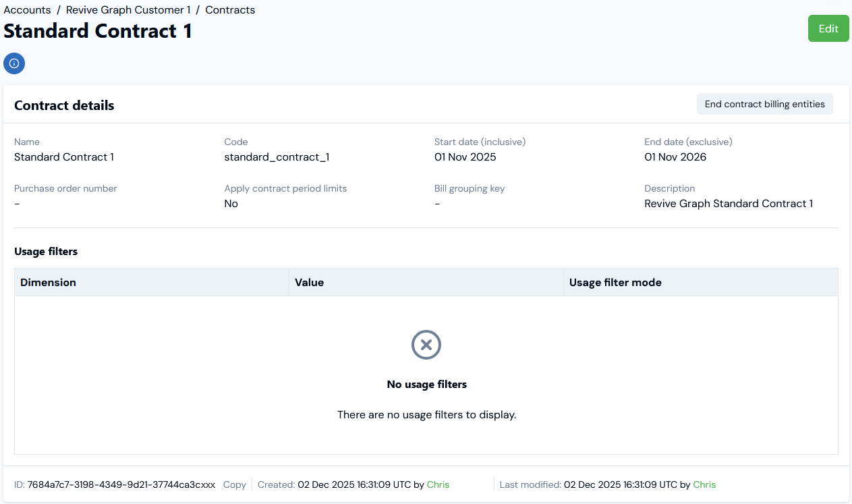Viewport: 852px width, 504px height.
Task: Click the Dimension column header
Action: click(49, 282)
